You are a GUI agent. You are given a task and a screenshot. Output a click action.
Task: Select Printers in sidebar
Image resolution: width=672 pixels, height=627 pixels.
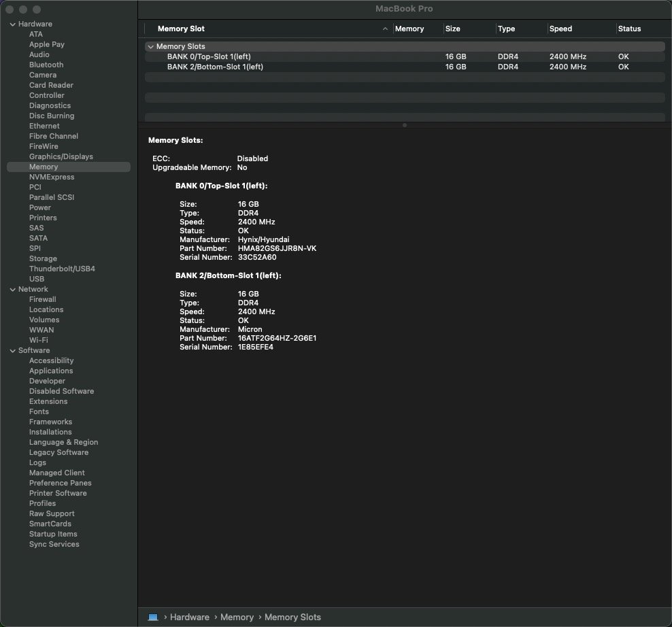pos(43,218)
